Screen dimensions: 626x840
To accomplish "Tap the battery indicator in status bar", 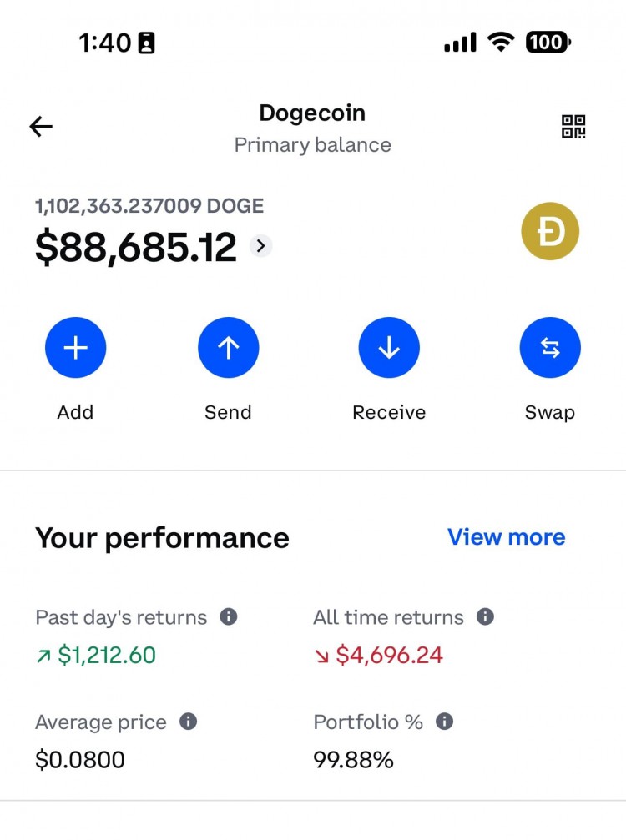I will click(x=548, y=42).
